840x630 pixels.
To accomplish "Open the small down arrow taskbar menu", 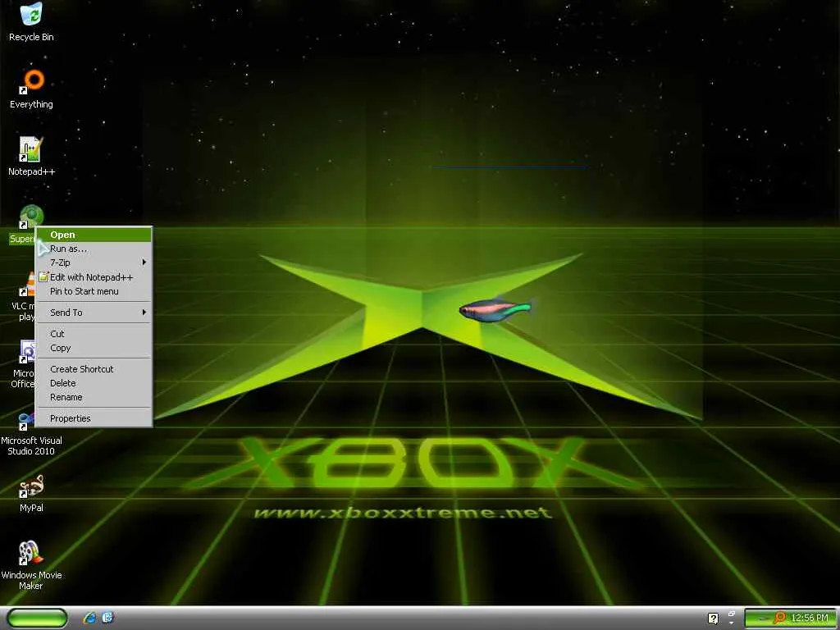I will 731,623.
